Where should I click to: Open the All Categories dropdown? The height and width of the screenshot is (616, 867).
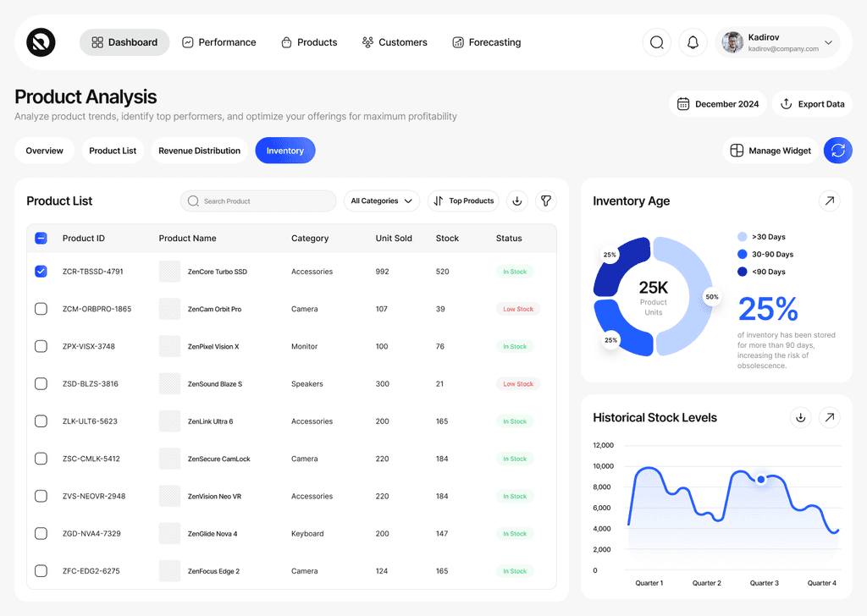tap(381, 201)
